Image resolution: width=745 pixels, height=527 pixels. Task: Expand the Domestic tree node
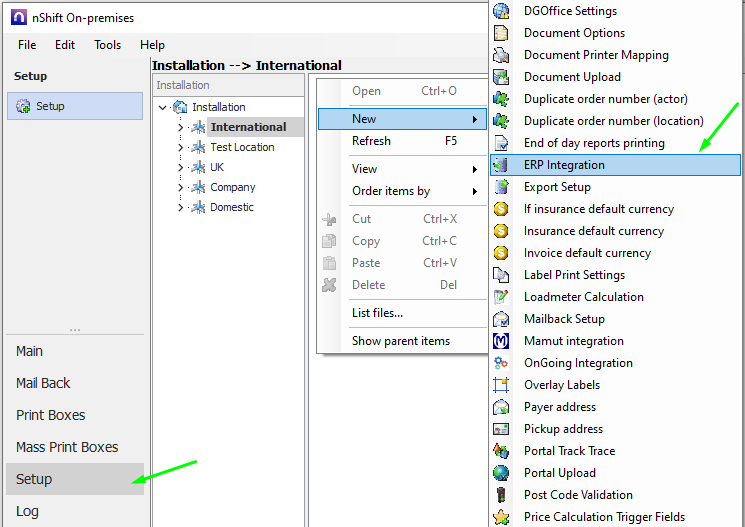coord(181,207)
